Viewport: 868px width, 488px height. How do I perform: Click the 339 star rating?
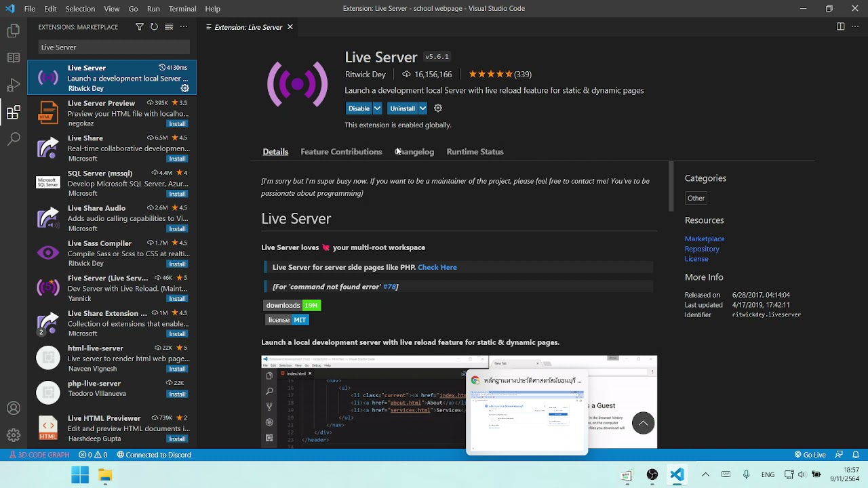(x=500, y=75)
